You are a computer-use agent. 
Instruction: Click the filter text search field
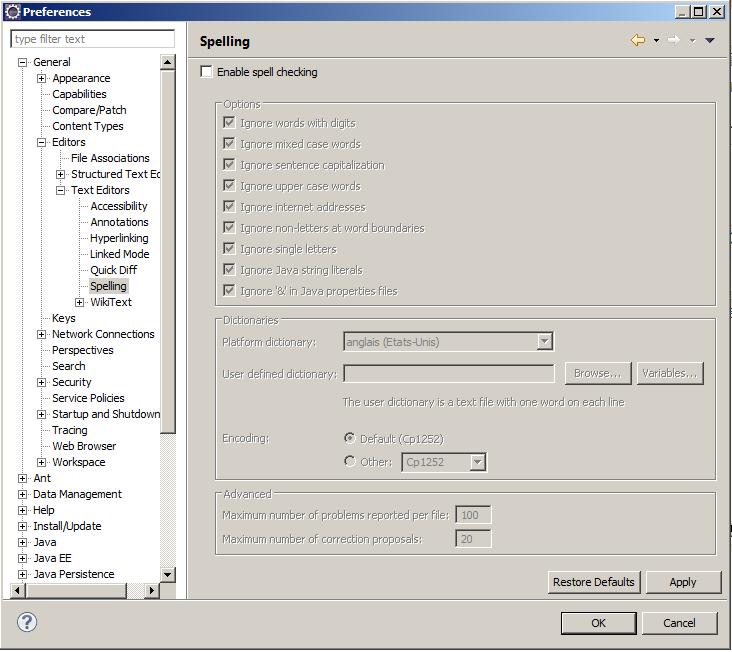[93, 39]
